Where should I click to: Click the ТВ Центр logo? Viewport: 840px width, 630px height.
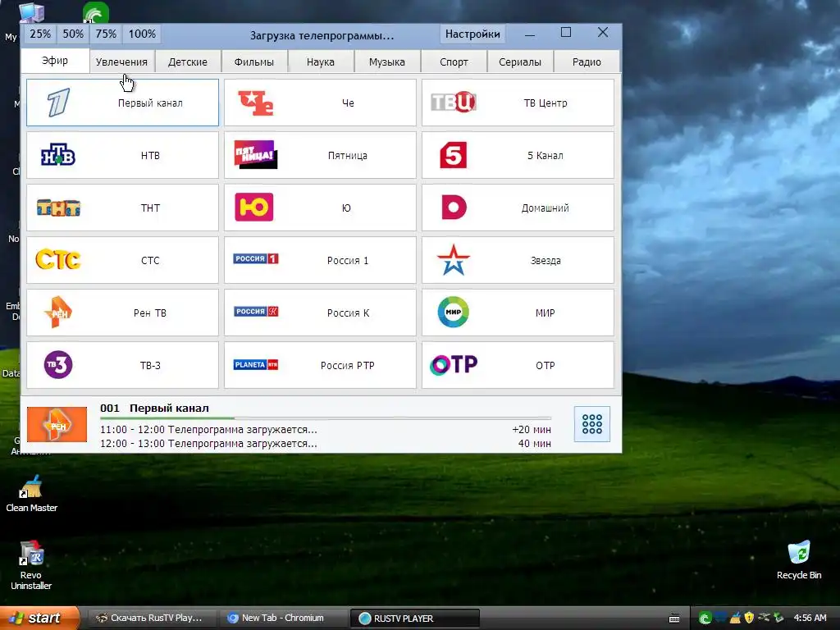click(453, 102)
